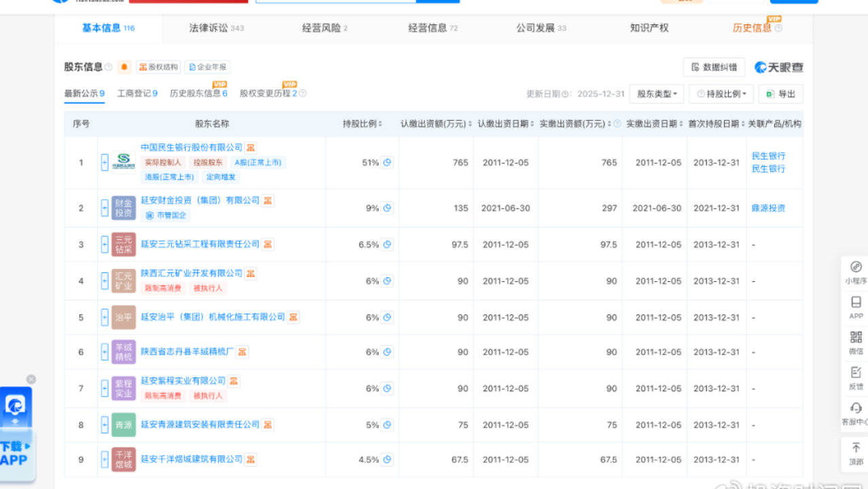Click the 导出 export button

(x=780, y=94)
